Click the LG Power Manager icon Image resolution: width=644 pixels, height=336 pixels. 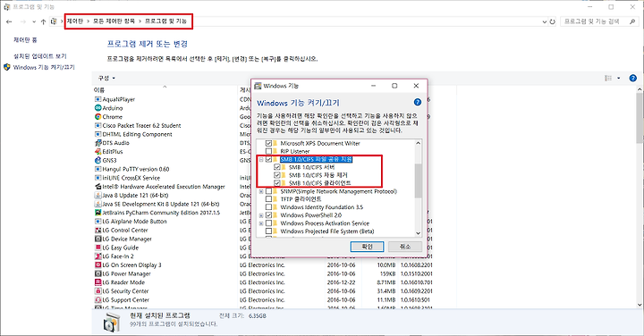pos(97,273)
